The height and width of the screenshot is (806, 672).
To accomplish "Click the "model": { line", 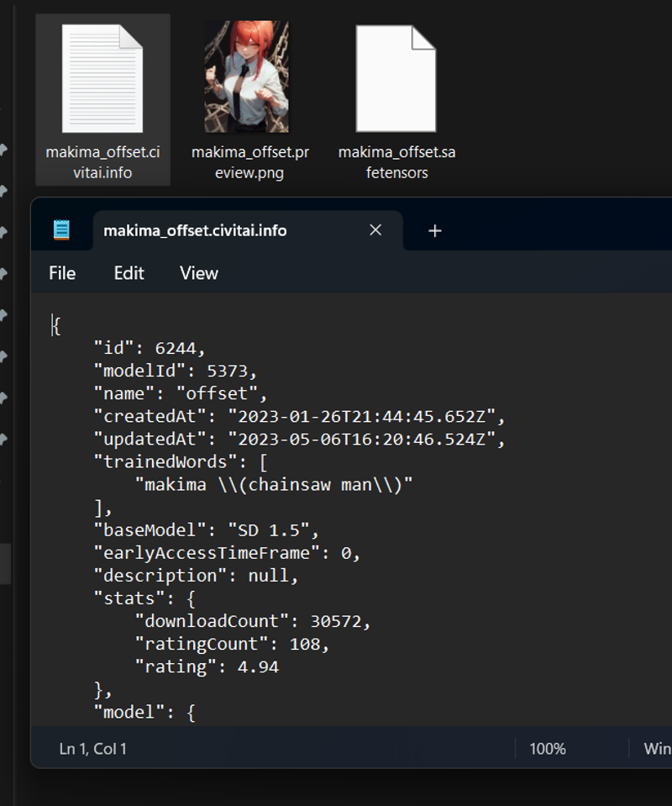I will pyautogui.click(x=144, y=713).
